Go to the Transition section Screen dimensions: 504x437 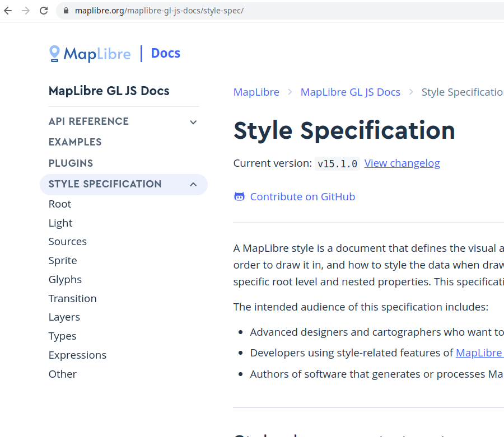click(x=73, y=299)
